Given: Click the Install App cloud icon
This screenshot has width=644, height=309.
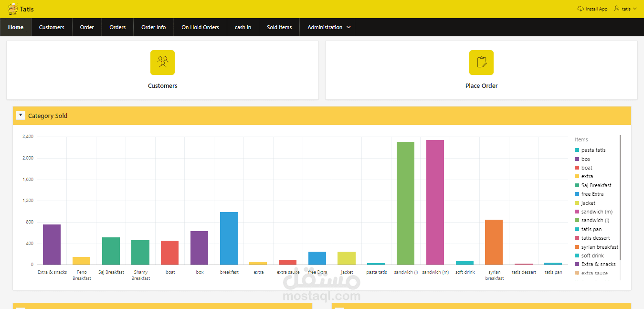Looking at the screenshot, I should tap(581, 9).
